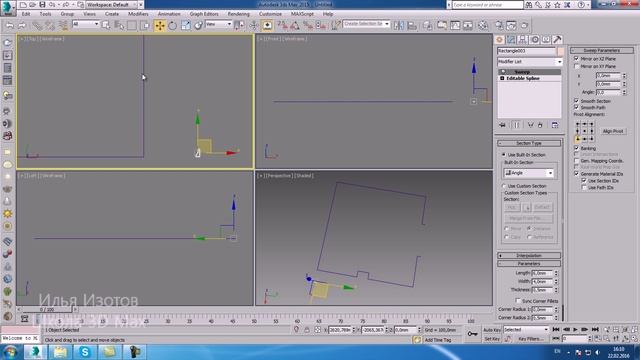Click the Auto Key button

coord(492,330)
